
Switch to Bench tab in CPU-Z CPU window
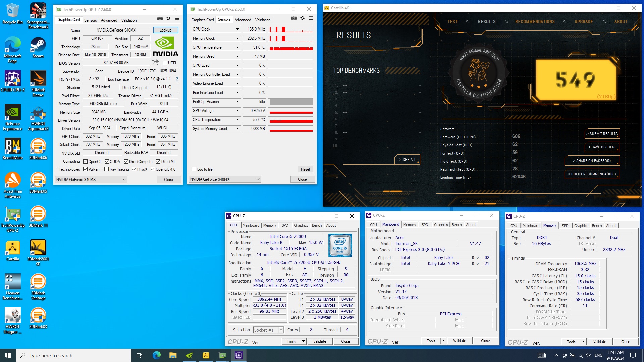click(x=317, y=225)
